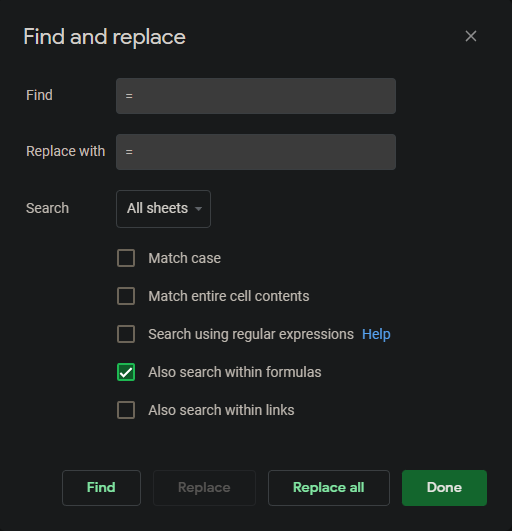Screen dimensions: 512x531
Task: Select the Replace all button
Action: (x=329, y=488)
